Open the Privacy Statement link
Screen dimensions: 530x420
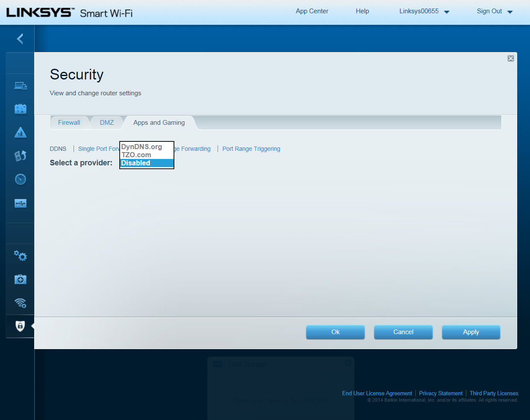pyautogui.click(x=441, y=394)
